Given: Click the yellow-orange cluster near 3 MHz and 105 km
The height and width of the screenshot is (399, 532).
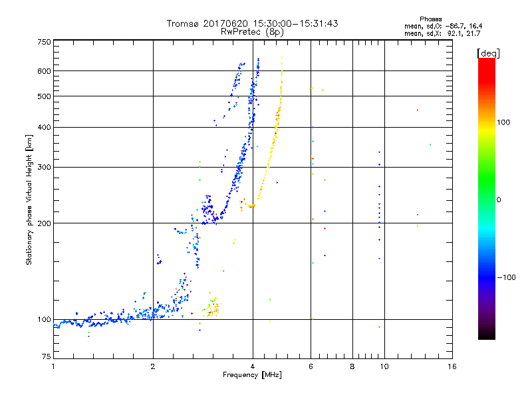Looking at the screenshot, I should [213, 307].
